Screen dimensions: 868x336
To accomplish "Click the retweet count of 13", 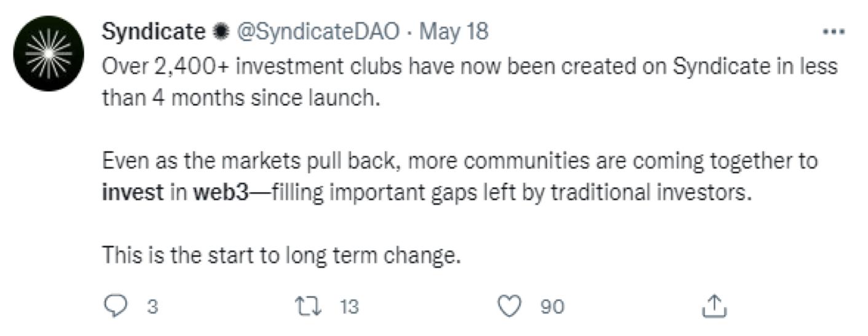I will [x=349, y=306].
